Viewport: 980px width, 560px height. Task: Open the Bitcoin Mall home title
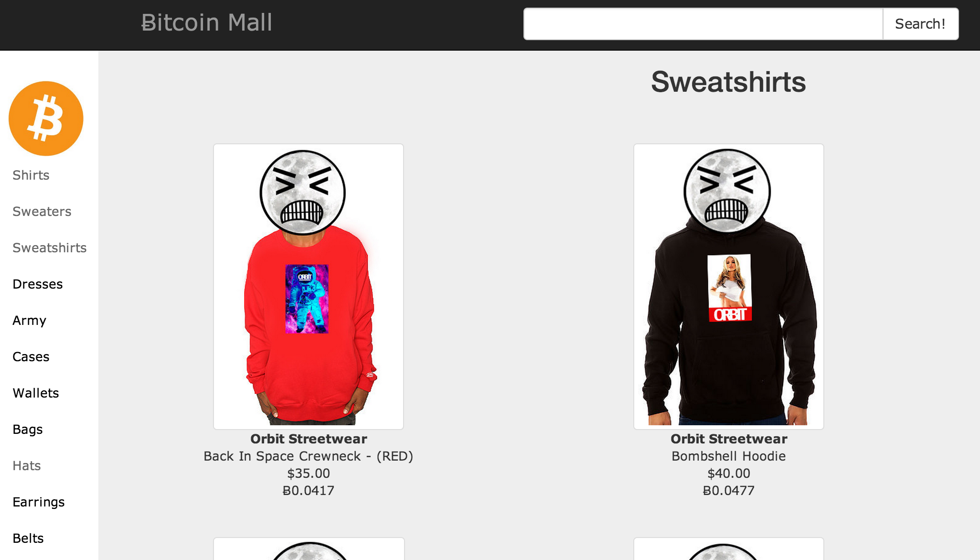click(x=206, y=22)
